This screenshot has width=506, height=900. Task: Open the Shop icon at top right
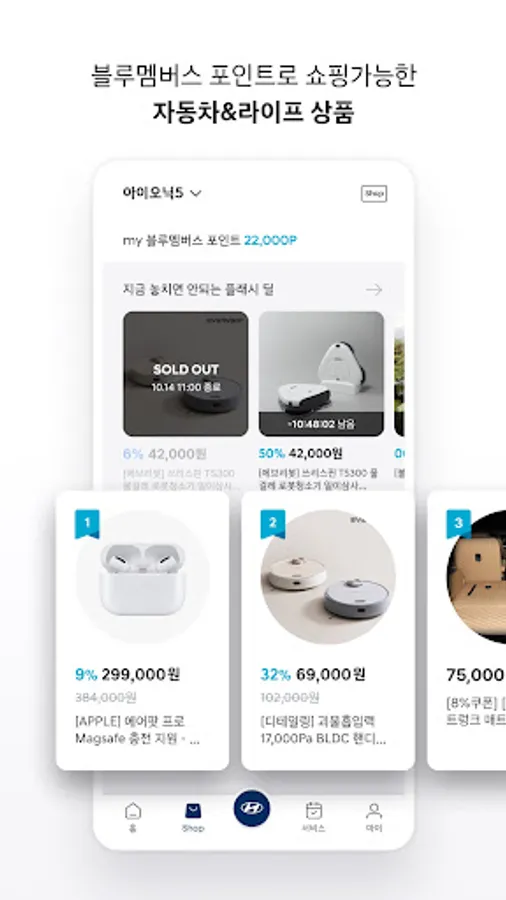[x=373, y=193]
